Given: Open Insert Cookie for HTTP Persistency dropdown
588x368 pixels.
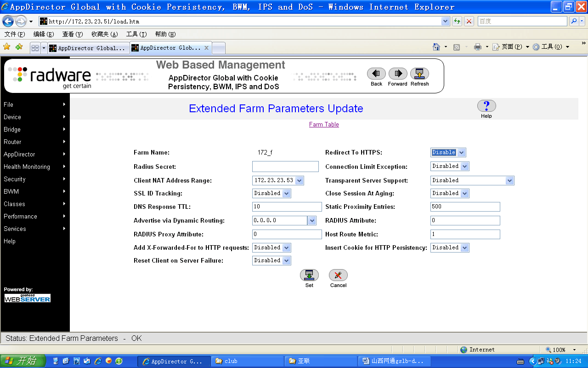Looking at the screenshot, I should (x=465, y=247).
